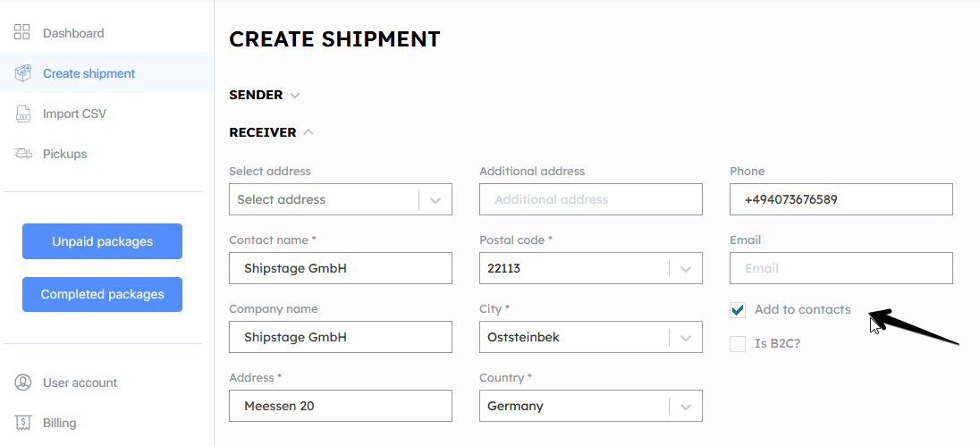Expand the SENDER section chevron
The height and width of the screenshot is (446, 980).
(295, 96)
